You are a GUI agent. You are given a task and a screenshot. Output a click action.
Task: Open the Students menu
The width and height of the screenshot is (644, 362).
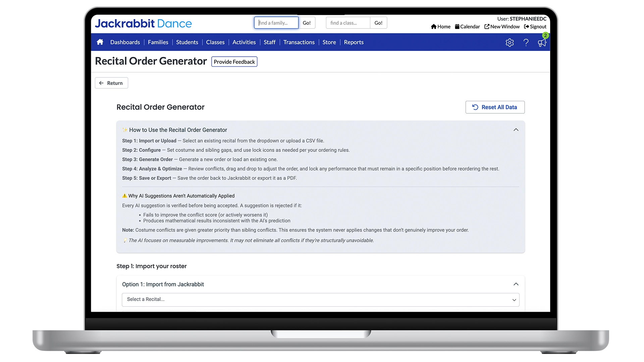[x=187, y=42]
